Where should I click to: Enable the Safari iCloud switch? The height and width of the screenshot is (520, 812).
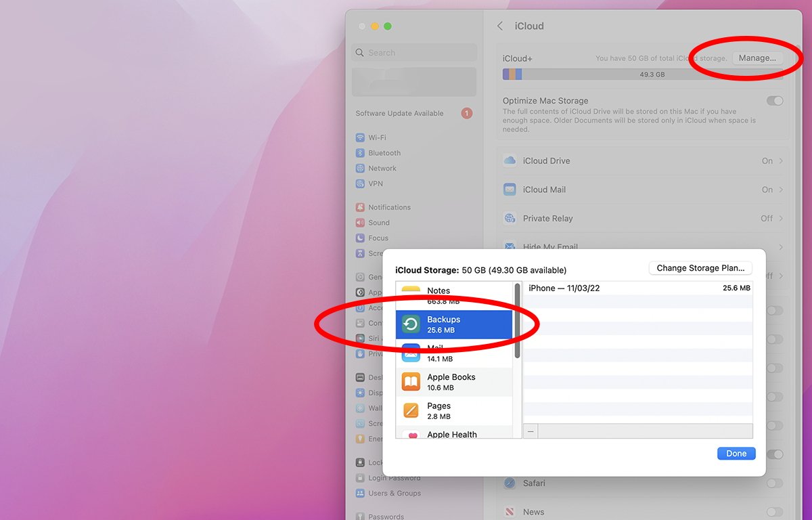[775, 483]
